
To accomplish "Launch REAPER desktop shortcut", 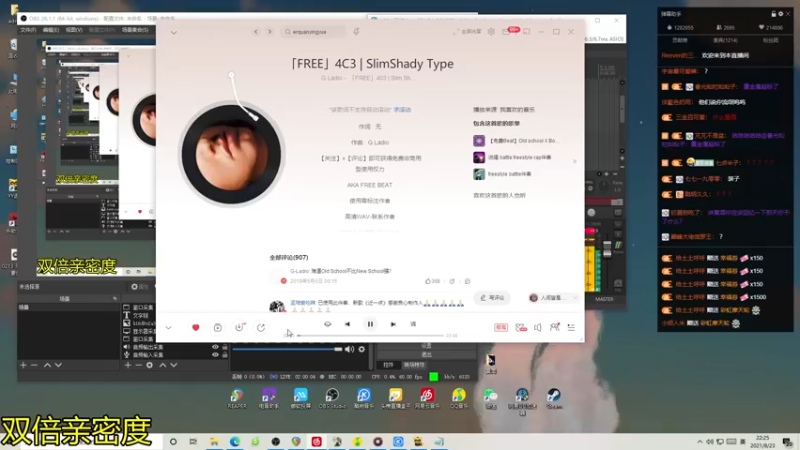I will click(237, 398).
